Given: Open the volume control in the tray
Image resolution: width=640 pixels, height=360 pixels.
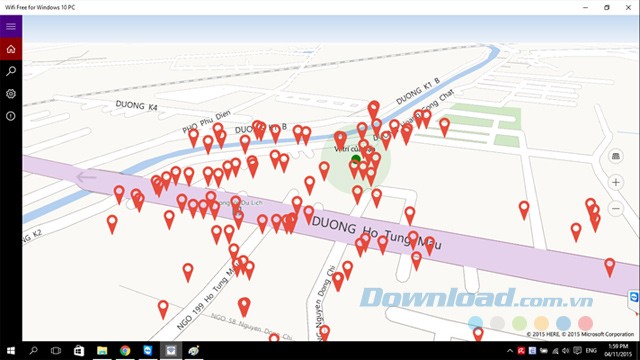Looking at the screenshot, I should point(566,351).
